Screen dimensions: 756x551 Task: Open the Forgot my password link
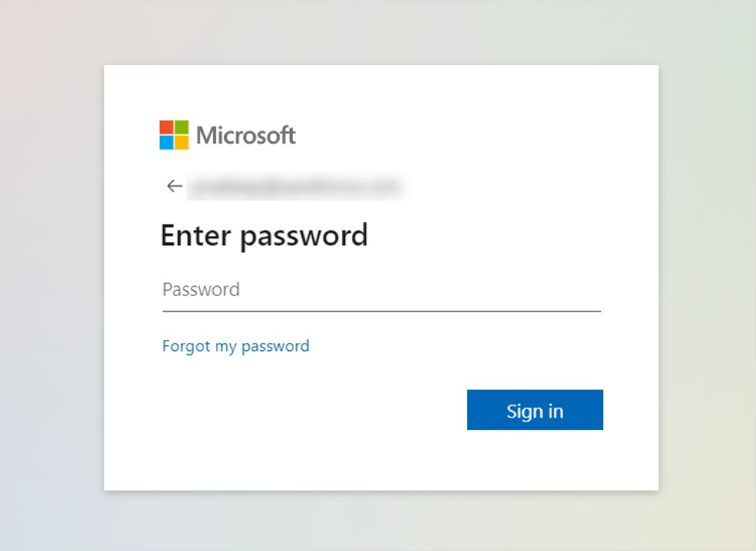(236, 346)
